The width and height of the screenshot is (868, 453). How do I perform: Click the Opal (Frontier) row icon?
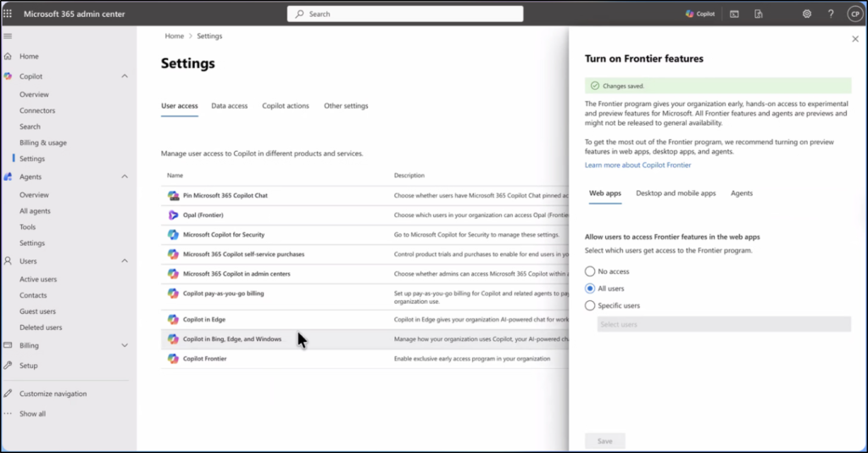coord(173,215)
